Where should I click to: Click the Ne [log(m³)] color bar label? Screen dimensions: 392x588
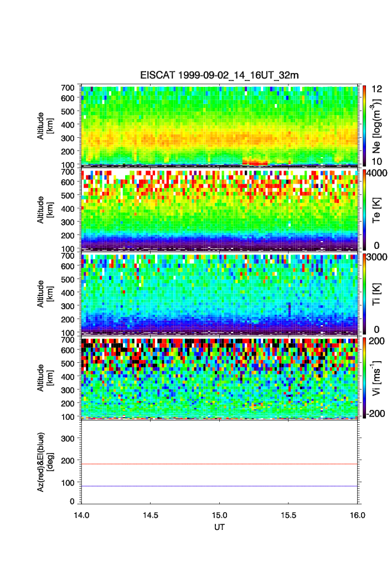click(378, 125)
